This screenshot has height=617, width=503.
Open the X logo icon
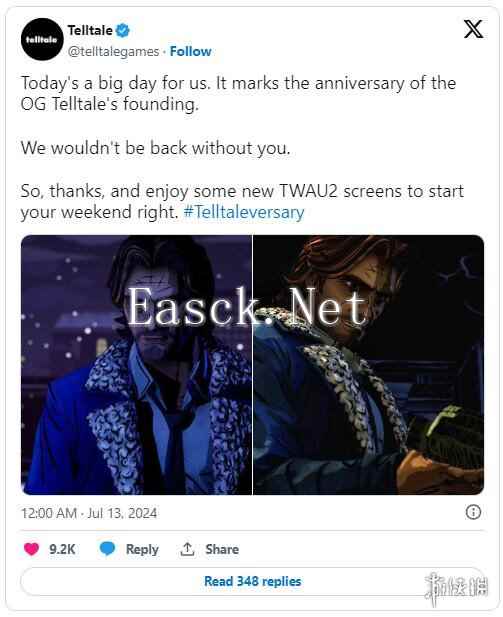click(x=473, y=29)
